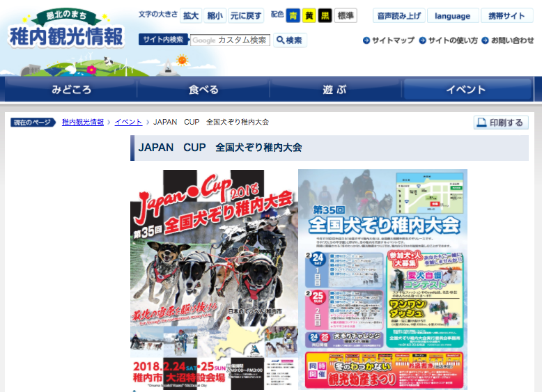Click the page heading JAPAN CUP 全国犬ぞり稚内大会
The height and width of the screenshot is (392, 542).
tap(220, 148)
